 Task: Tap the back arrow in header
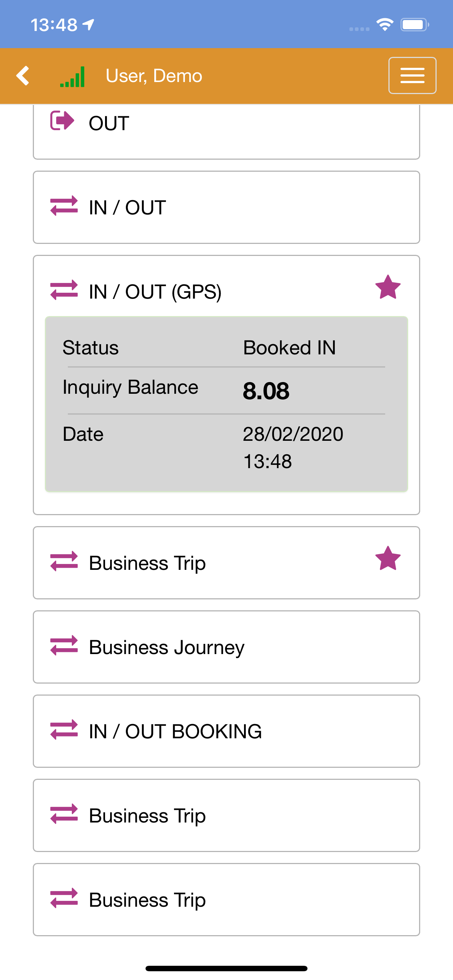click(x=23, y=76)
